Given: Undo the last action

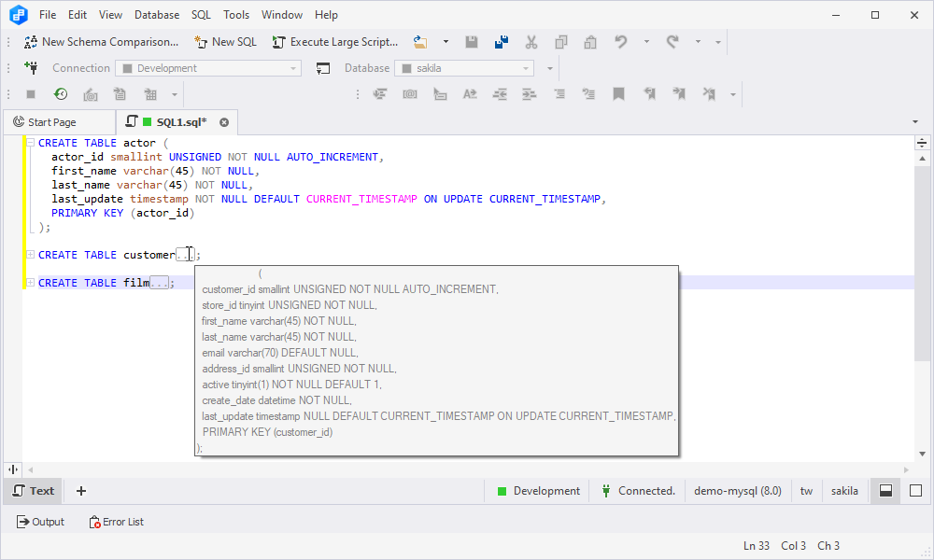Looking at the screenshot, I should point(621,42).
